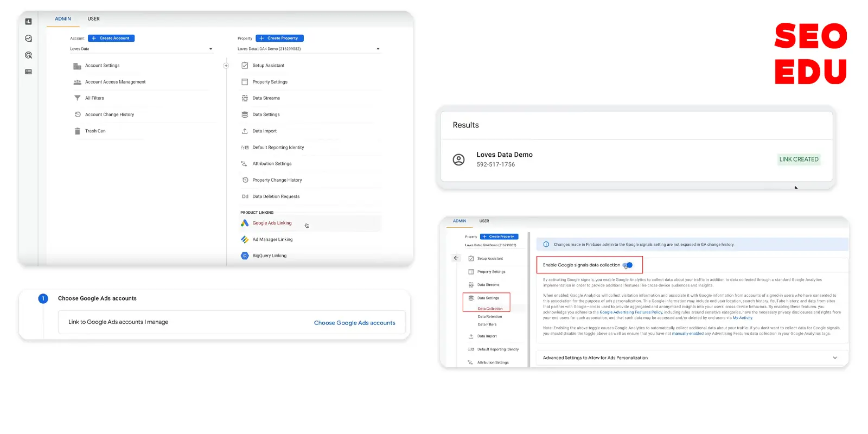The image size is (868, 434).
Task: Open the Reports icon in left sidebar
Action: [28, 22]
